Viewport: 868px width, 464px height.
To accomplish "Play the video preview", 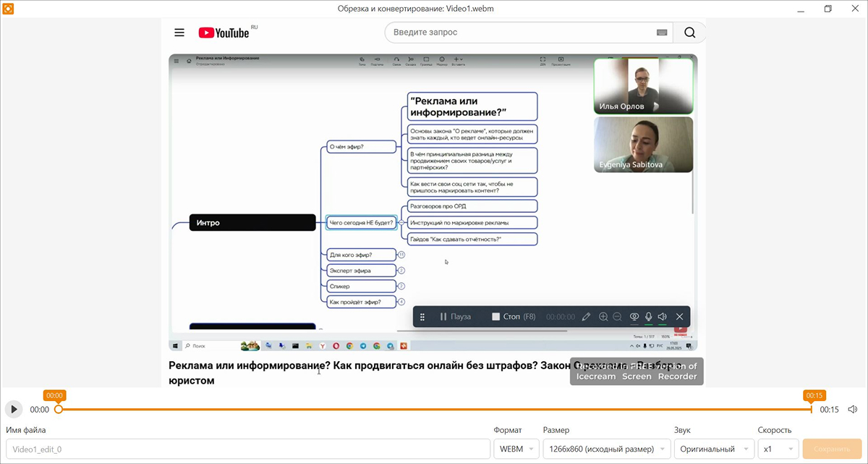I will click(14, 409).
